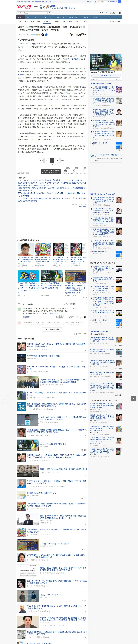Open 40~50代ードンピシャ世代 article link
The width and height of the screenshot is (138, 644).
pyautogui.click(x=56, y=368)
